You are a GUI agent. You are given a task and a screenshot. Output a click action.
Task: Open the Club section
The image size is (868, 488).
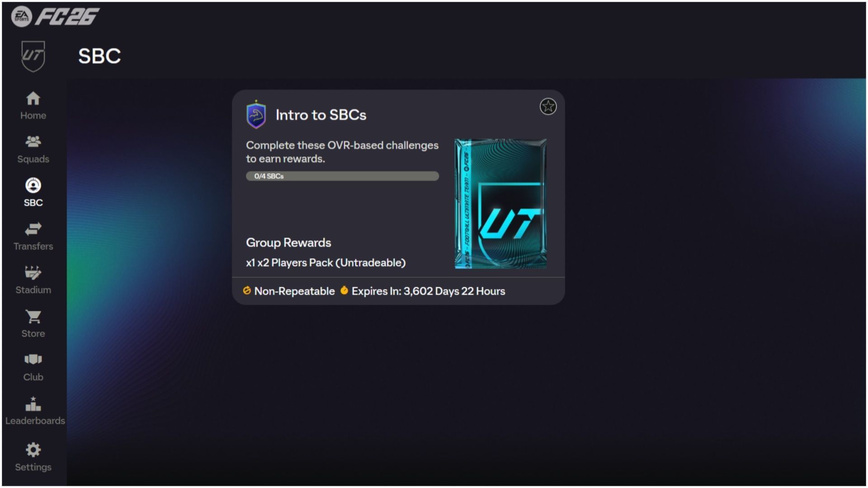point(33,368)
